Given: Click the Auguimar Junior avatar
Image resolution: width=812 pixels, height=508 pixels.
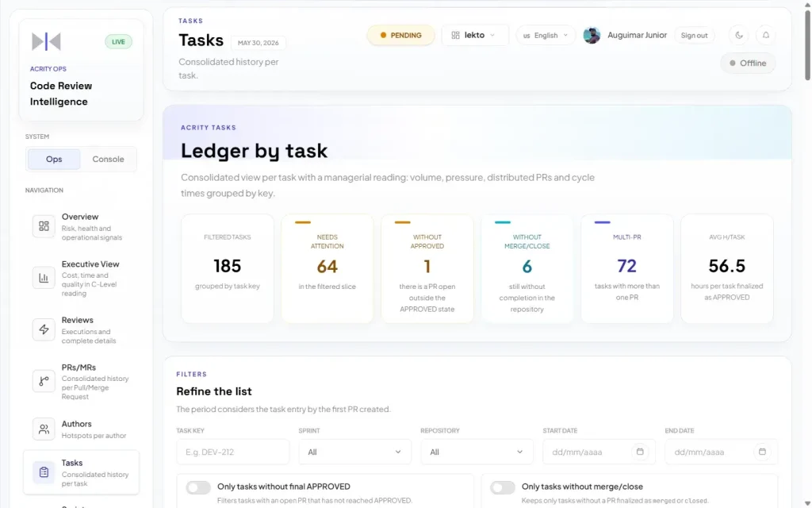Looking at the screenshot, I should point(592,35).
